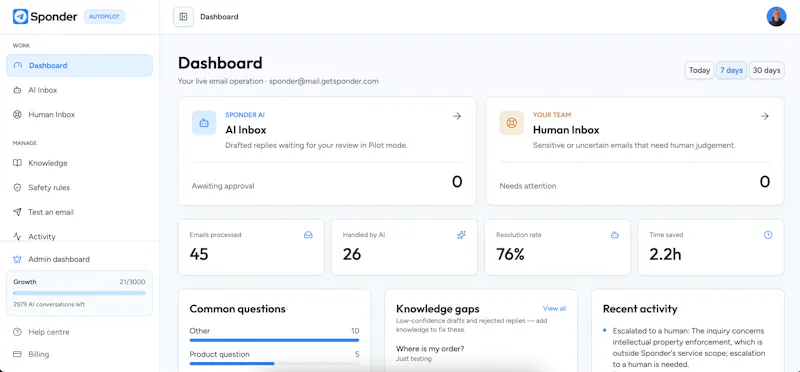Click the Time saved value 2.2h
Image resolution: width=800 pixels, height=372 pixels.
[665, 254]
